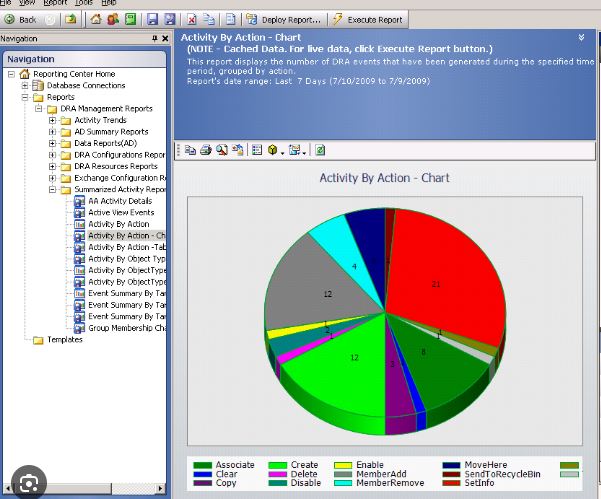Open print preview magnifier icon
The width and height of the screenshot is (601, 499).
click(x=222, y=150)
